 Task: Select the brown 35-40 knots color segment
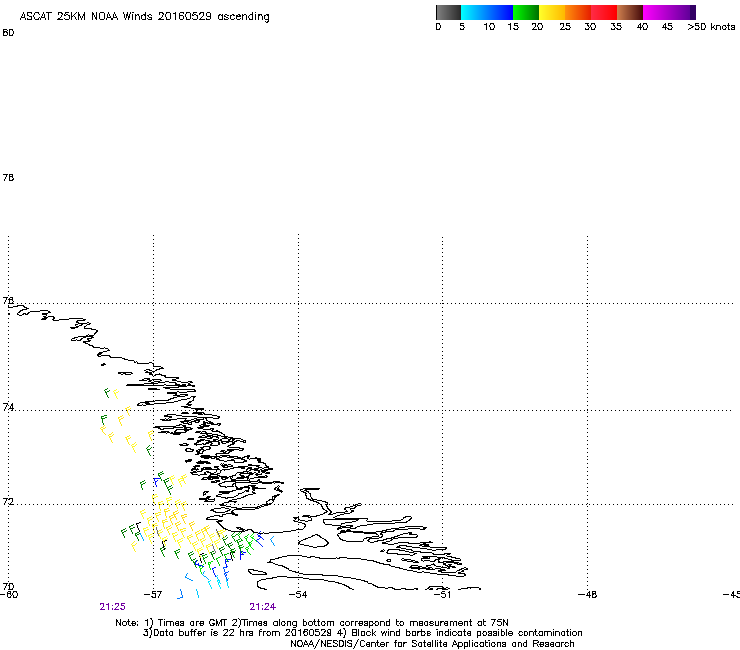[630, 12]
